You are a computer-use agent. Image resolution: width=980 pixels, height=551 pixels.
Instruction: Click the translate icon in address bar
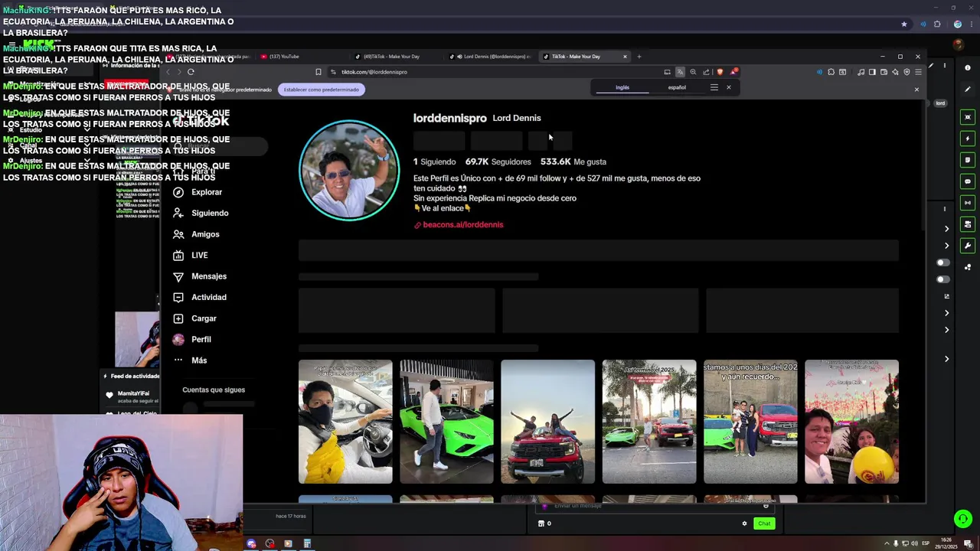pos(680,72)
